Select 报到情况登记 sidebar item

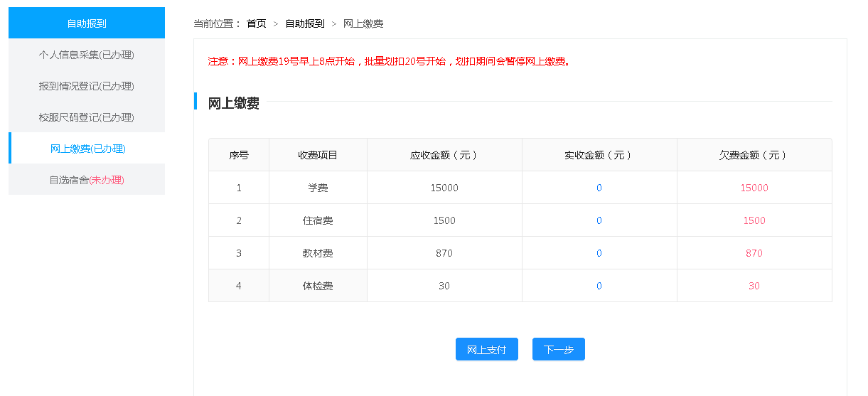pyautogui.click(x=87, y=86)
